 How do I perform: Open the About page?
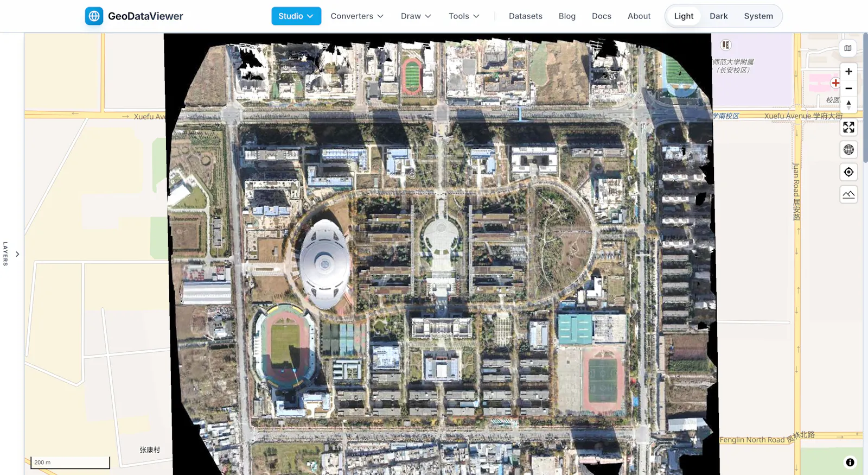(639, 16)
